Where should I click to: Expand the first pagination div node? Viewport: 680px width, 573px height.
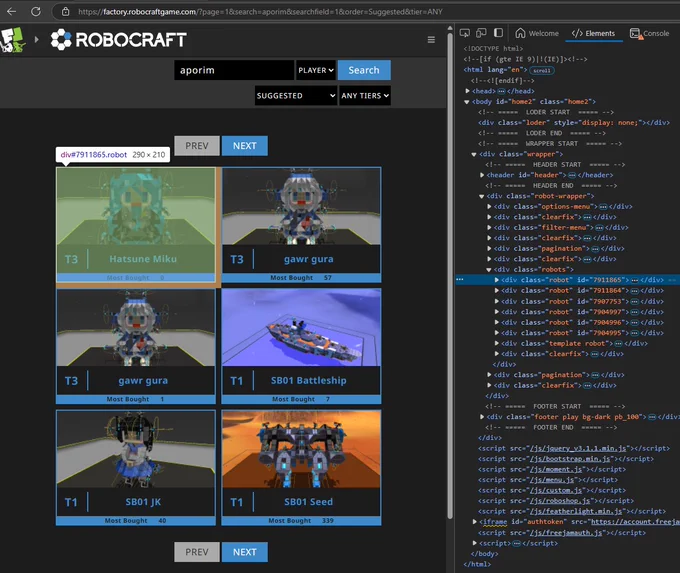pyautogui.click(x=489, y=249)
